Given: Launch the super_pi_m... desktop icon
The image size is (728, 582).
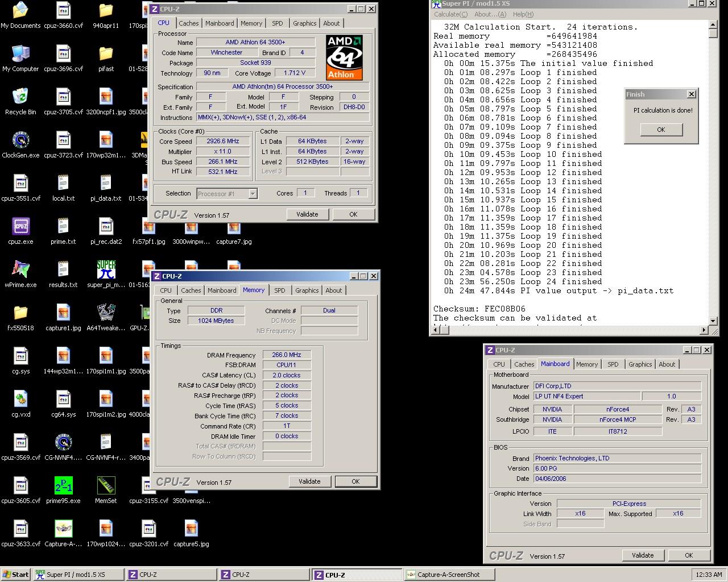Looking at the screenshot, I should click(106, 275).
